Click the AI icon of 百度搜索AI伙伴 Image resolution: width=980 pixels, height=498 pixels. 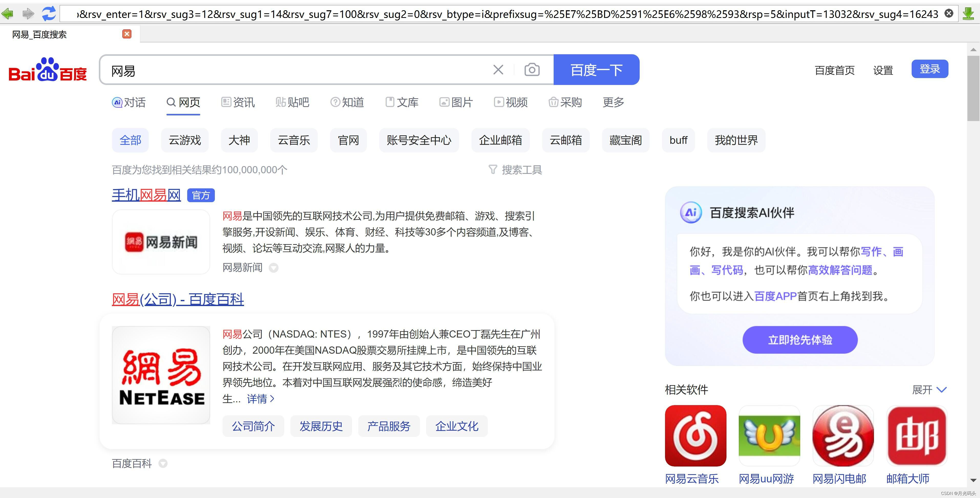pos(691,212)
